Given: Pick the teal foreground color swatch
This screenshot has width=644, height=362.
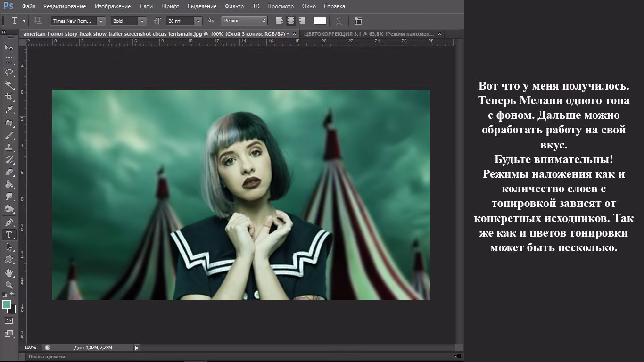Looking at the screenshot, I should [x=6, y=304].
